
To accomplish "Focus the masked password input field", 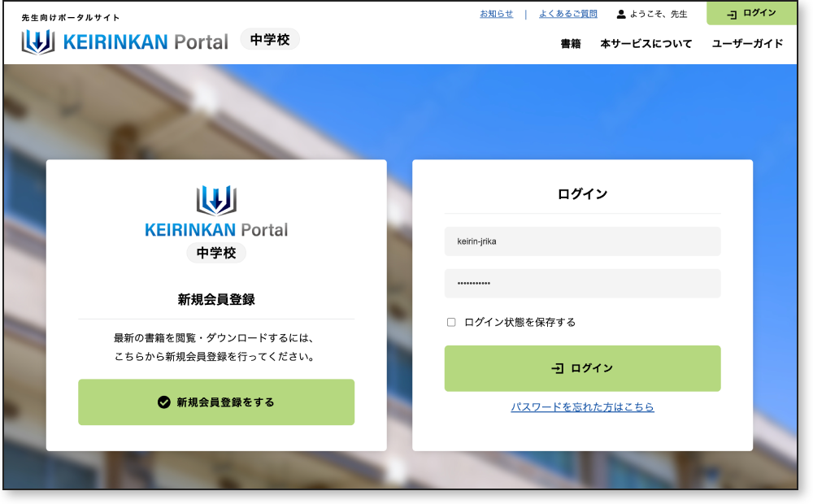I will click(x=582, y=284).
